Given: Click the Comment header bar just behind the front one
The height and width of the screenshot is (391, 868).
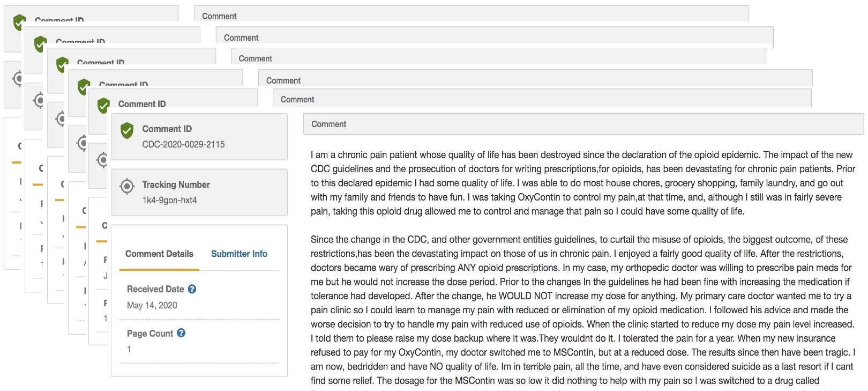Looking at the screenshot, I should pos(542,99).
